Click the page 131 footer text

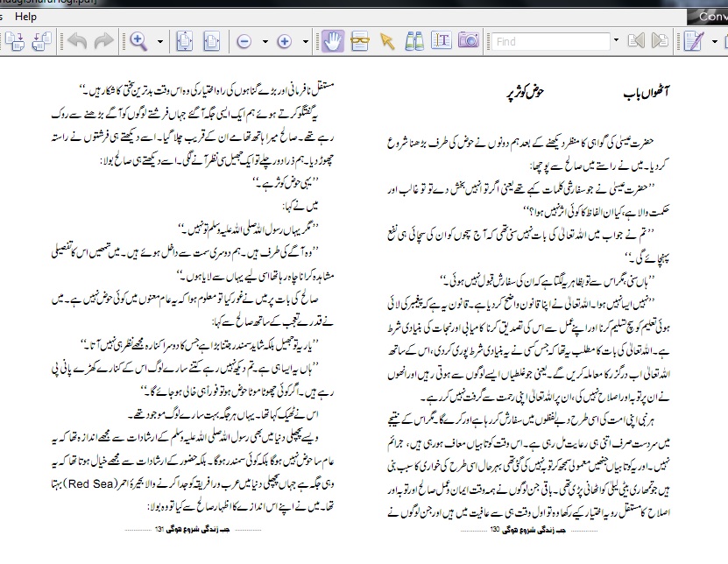pyautogui.click(x=192, y=530)
